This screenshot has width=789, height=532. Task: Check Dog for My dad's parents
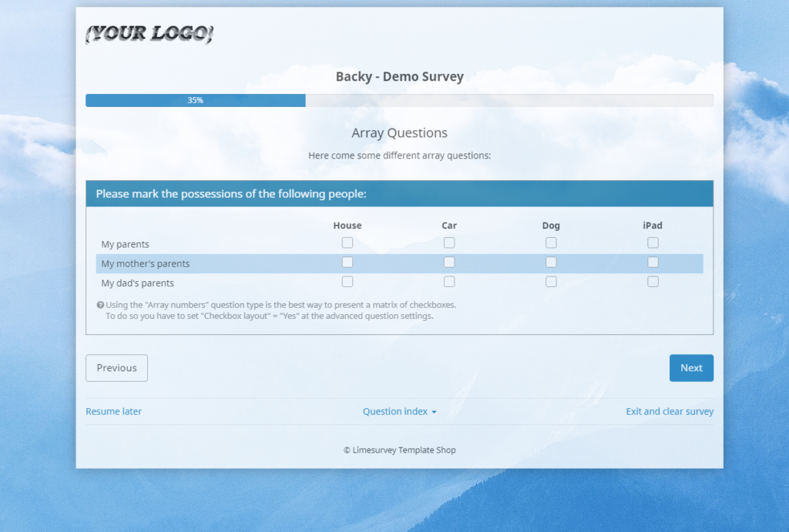(x=551, y=281)
